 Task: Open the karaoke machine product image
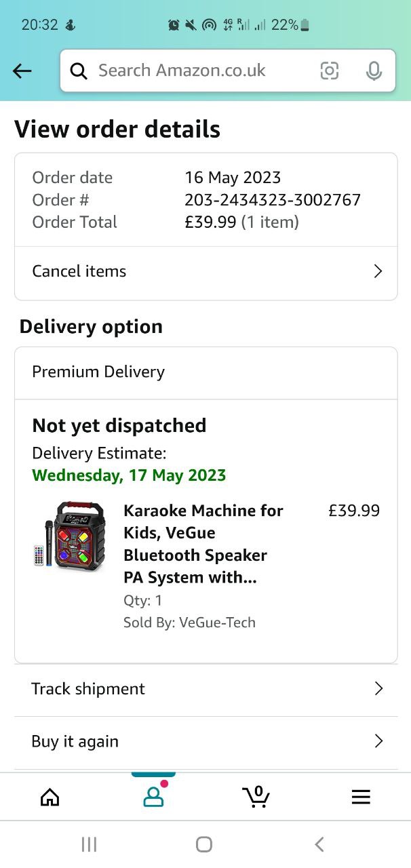tap(70, 536)
